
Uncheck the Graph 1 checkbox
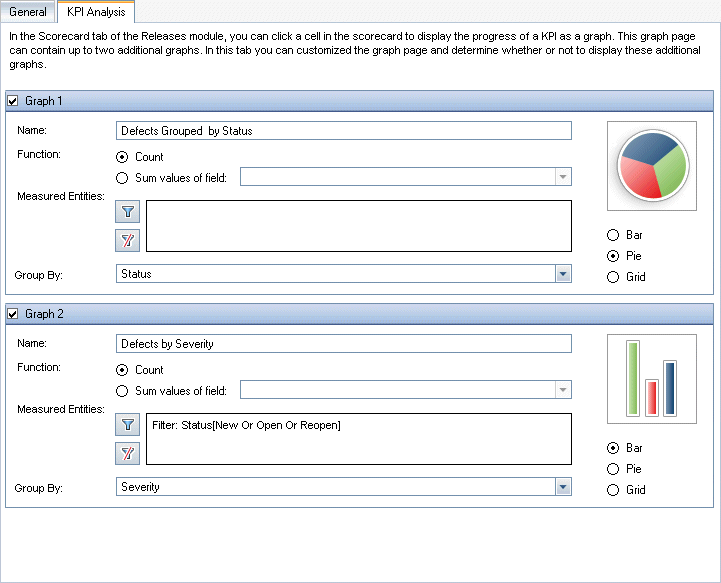click(13, 101)
